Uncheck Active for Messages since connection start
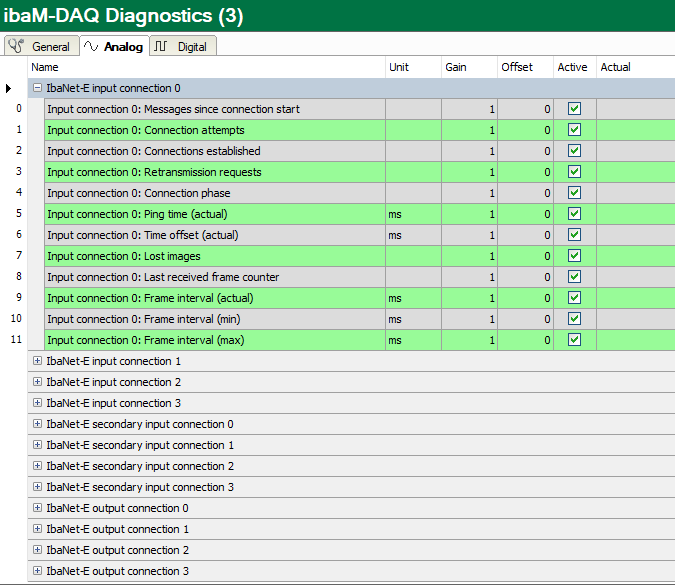Screen dimensions: 675x585 (x=574, y=108)
